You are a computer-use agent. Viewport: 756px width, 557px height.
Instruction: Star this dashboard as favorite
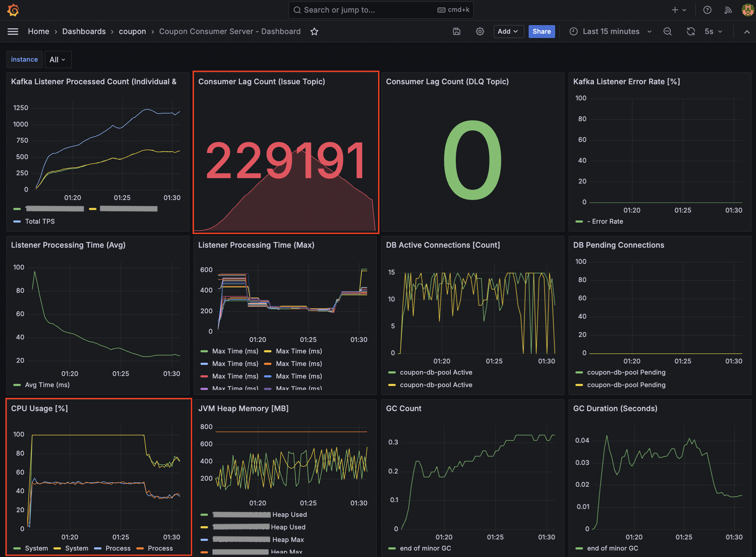[314, 32]
